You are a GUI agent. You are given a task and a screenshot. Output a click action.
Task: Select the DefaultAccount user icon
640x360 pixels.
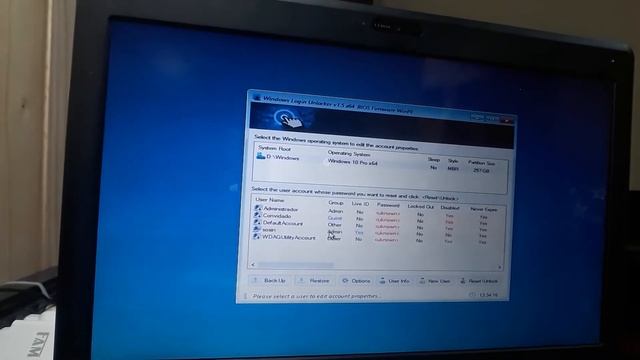tap(257, 222)
